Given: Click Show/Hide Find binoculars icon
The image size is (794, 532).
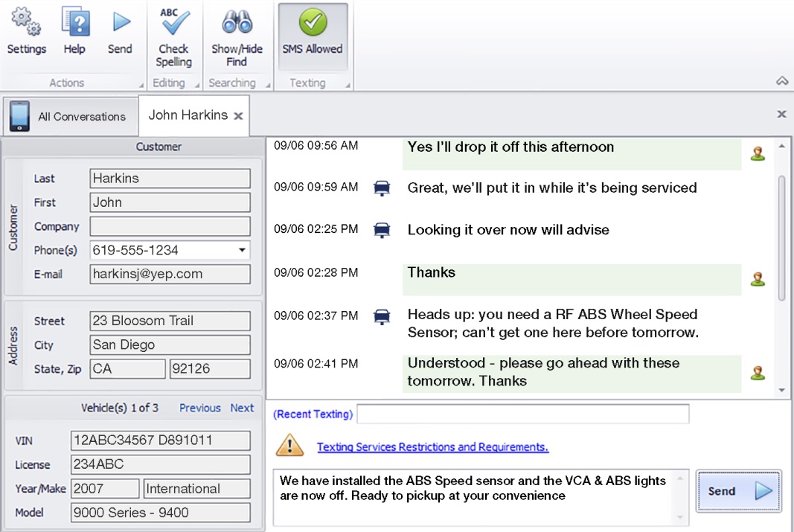Looking at the screenshot, I should point(237,22).
